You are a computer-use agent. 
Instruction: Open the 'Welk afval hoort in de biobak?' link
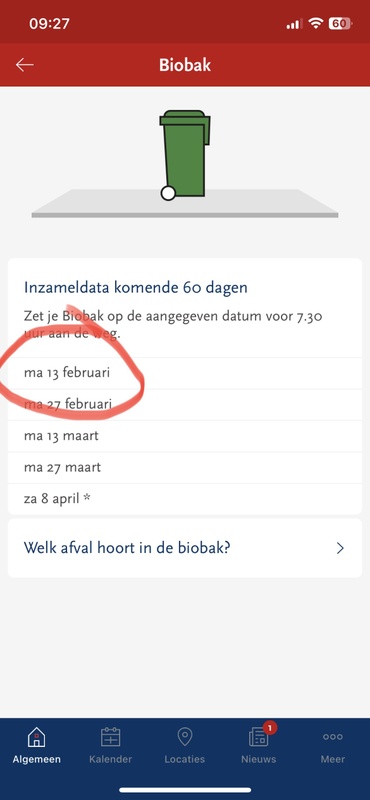(185, 548)
